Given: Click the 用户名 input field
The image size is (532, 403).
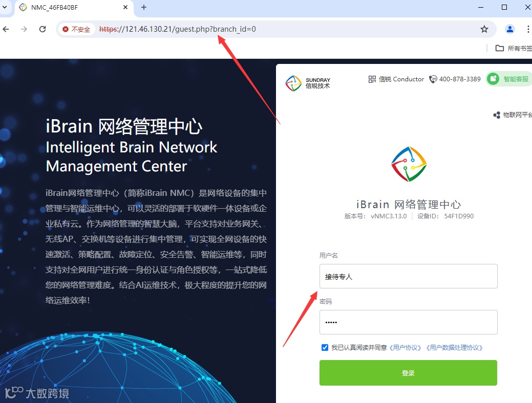Looking at the screenshot, I should coord(408,276).
